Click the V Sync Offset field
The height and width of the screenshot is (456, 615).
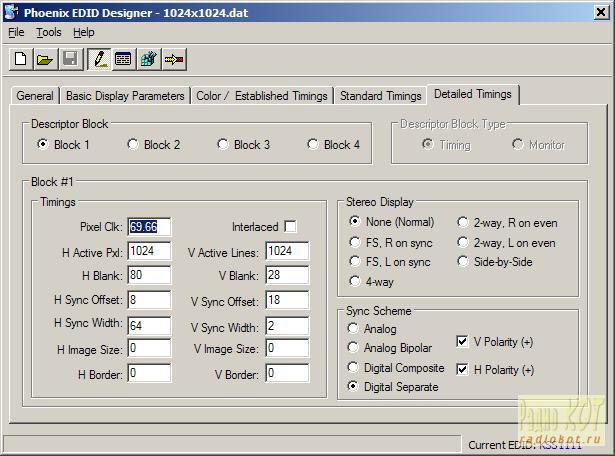(x=287, y=300)
